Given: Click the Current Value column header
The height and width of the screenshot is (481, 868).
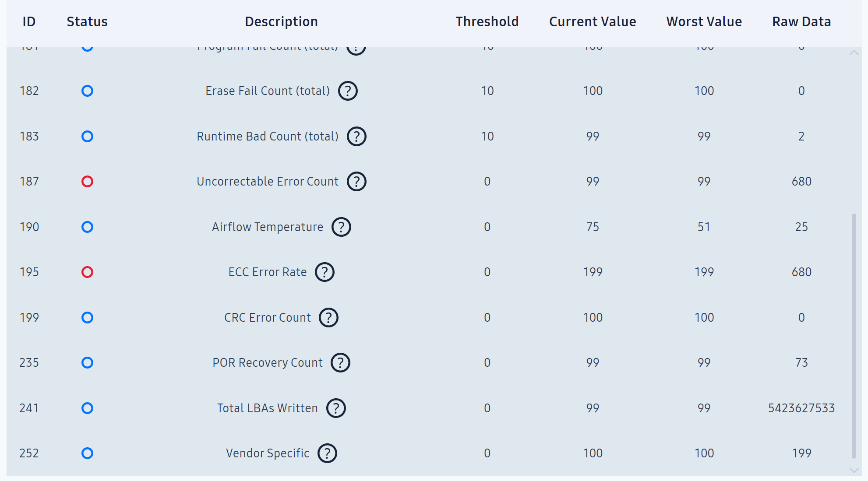Looking at the screenshot, I should pos(593,21).
